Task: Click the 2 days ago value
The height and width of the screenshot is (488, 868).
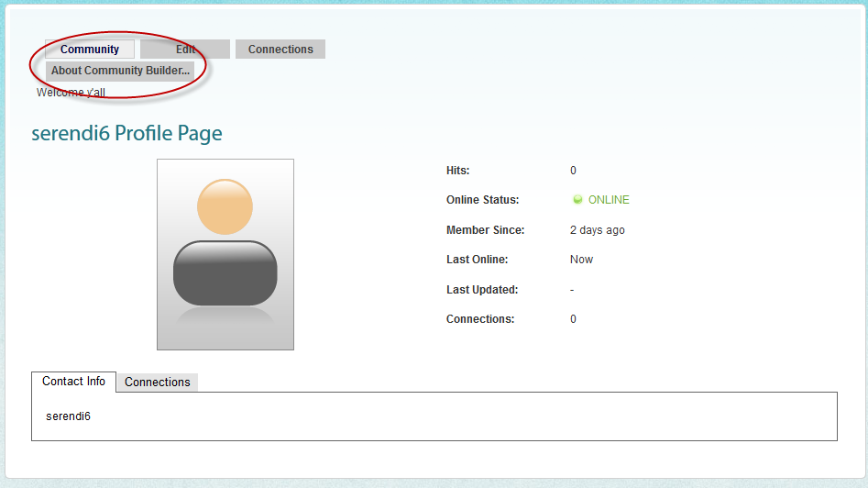Action: click(598, 230)
